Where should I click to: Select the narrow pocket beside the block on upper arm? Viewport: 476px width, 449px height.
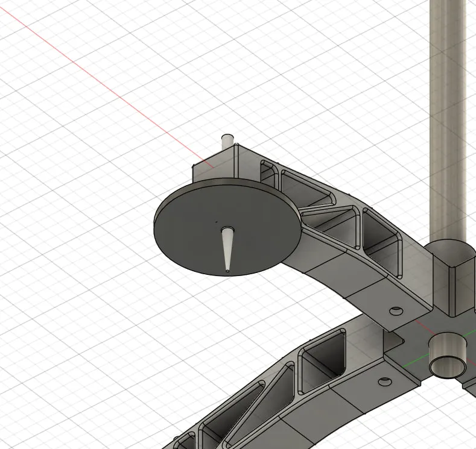click(269, 171)
